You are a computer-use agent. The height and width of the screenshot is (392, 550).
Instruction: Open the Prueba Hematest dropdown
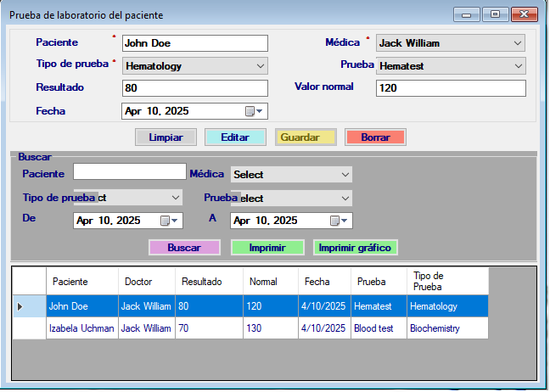point(518,65)
